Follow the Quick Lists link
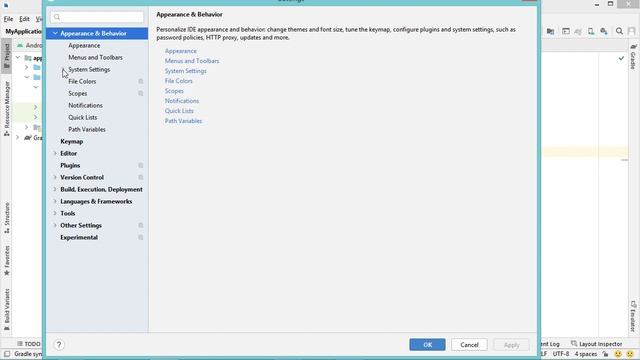 (x=179, y=111)
